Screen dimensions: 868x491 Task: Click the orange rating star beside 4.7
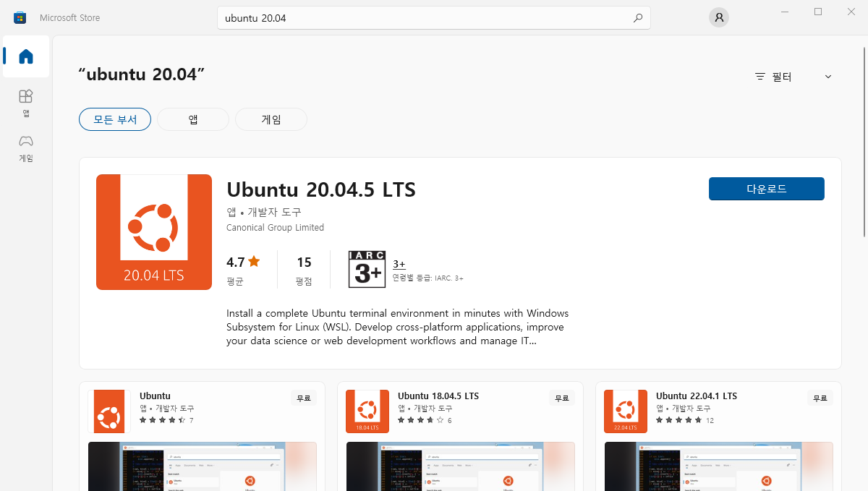point(254,262)
